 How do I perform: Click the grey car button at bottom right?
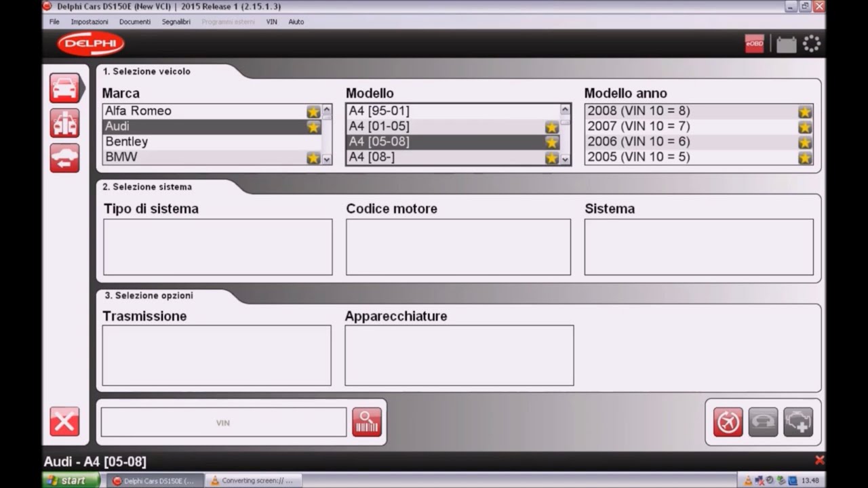tap(763, 422)
